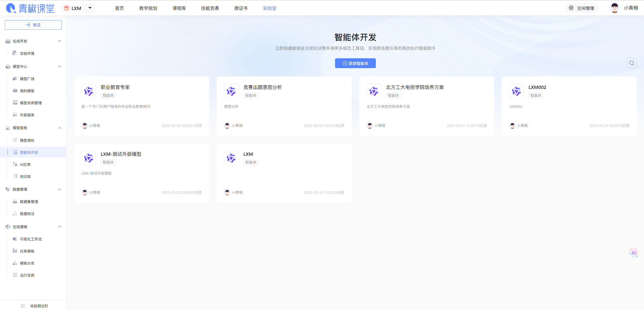The image size is (644, 310).
Task: Click the 概览 overview button
Action: click(x=33, y=25)
